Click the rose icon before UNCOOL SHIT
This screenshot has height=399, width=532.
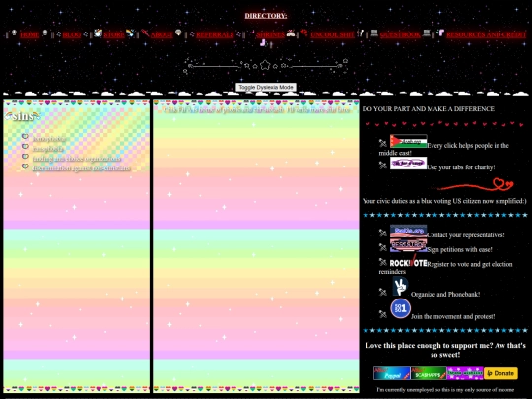(304, 33)
